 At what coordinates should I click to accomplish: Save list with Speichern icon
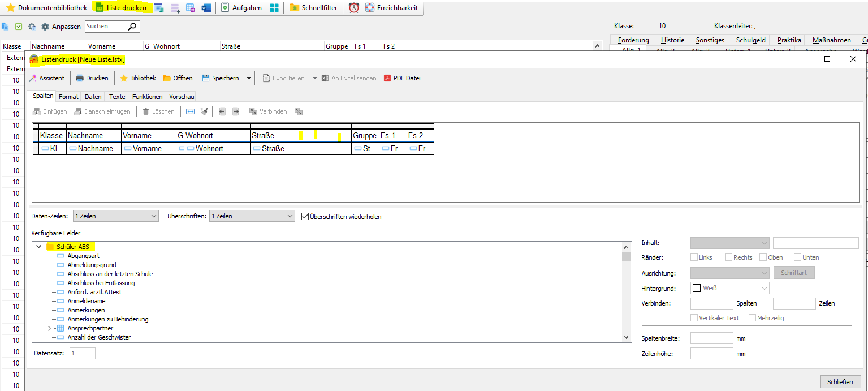point(206,78)
